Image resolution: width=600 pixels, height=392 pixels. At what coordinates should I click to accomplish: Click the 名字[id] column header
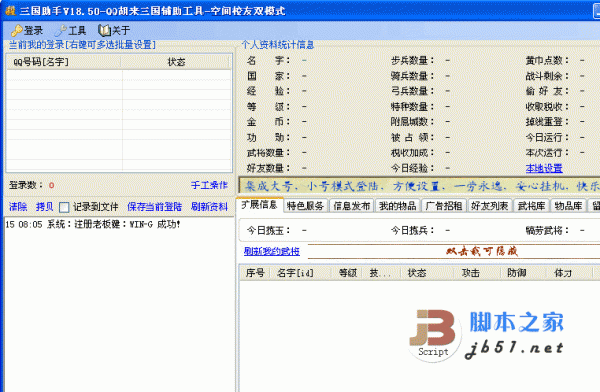point(300,273)
